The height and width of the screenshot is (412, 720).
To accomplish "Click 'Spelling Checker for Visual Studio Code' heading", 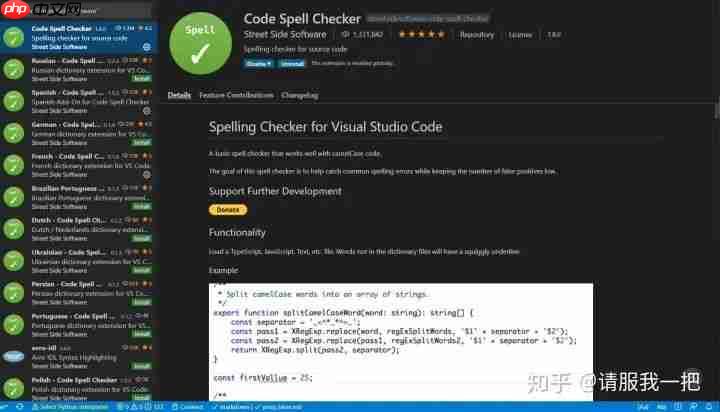I will pos(325,127).
